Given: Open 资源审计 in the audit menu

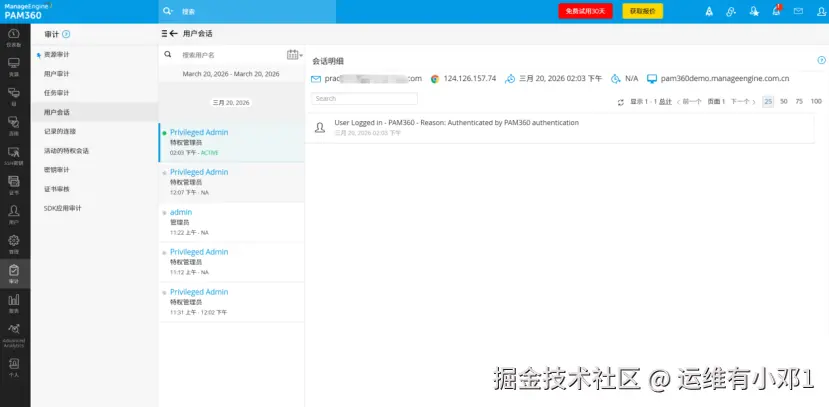Looking at the screenshot, I should (57, 54).
